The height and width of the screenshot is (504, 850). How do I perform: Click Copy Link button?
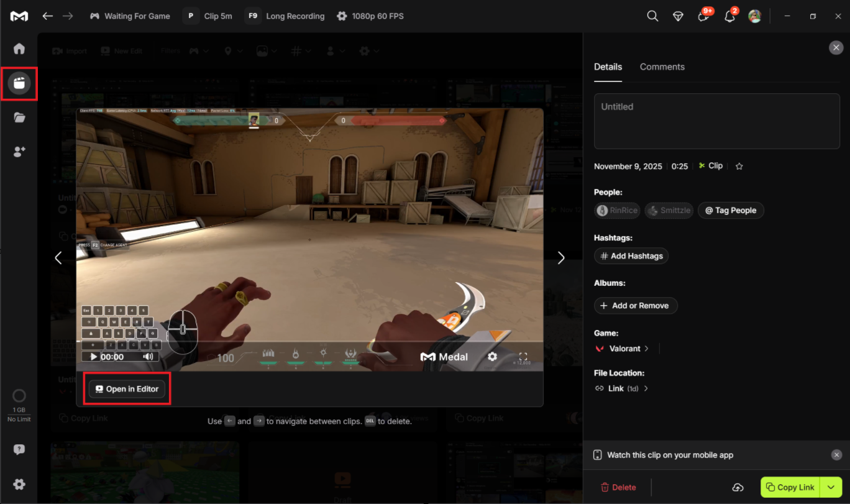[790, 487]
